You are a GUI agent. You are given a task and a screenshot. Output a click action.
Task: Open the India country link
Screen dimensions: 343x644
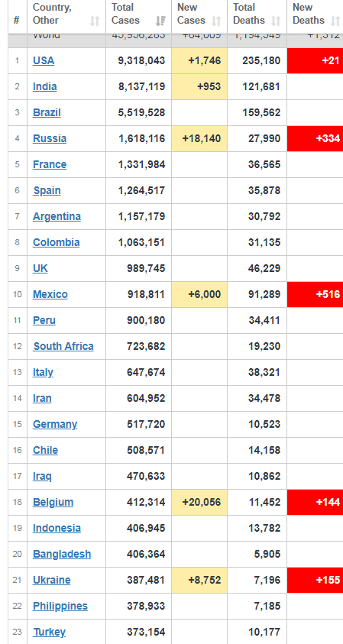pos(45,86)
